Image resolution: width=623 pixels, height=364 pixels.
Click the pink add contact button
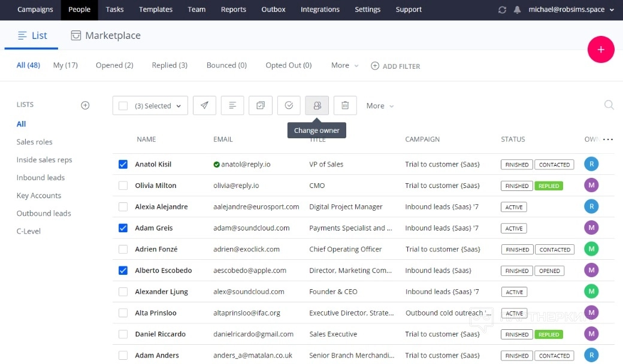(x=601, y=50)
